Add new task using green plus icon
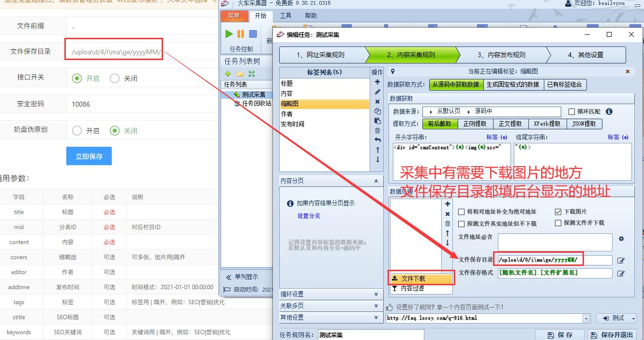 pyautogui.click(x=228, y=74)
